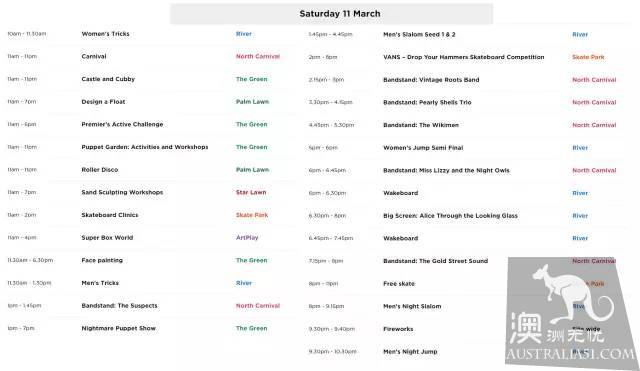Click Skate Park beside Skateboard Clinics
The image size is (640, 371).
point(252,215)
